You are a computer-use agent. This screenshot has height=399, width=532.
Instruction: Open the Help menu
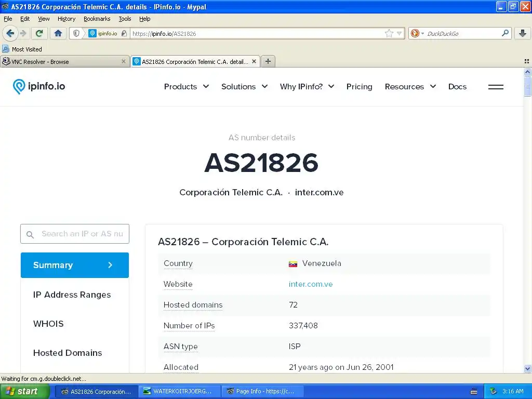[145, 19]
